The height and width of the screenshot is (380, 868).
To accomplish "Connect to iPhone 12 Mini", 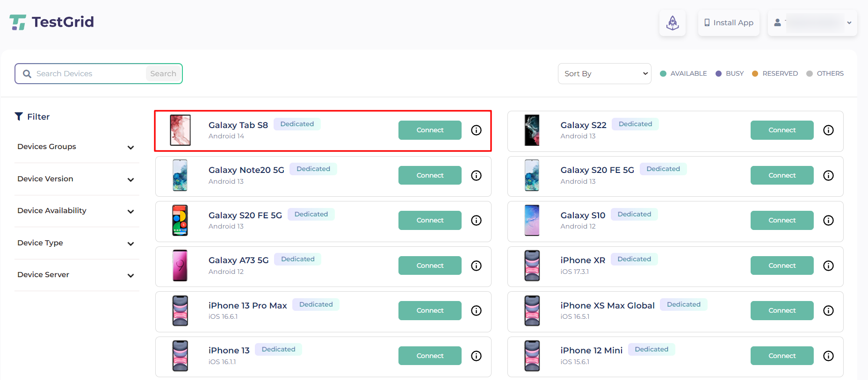I will (782, 356).
